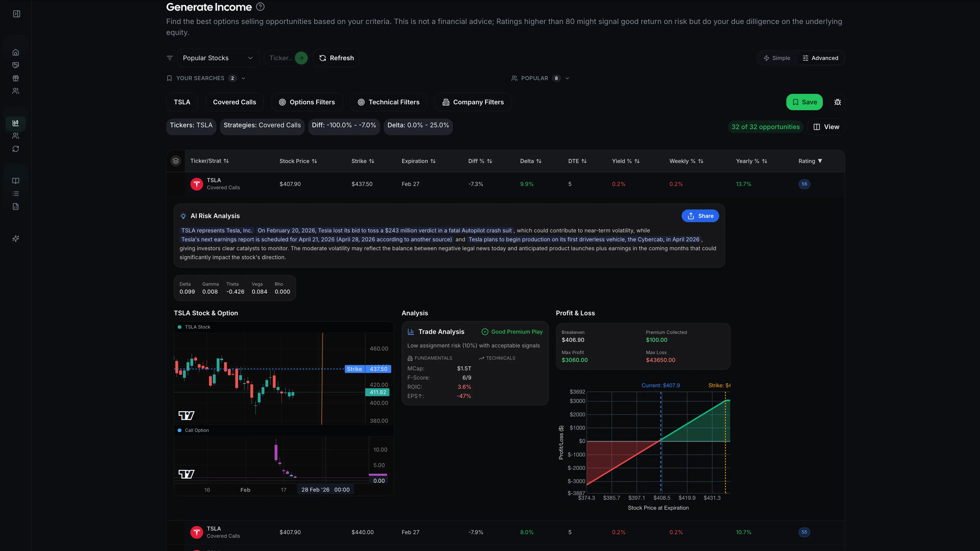Sort by Yearly % column

[x=752, y=161]
